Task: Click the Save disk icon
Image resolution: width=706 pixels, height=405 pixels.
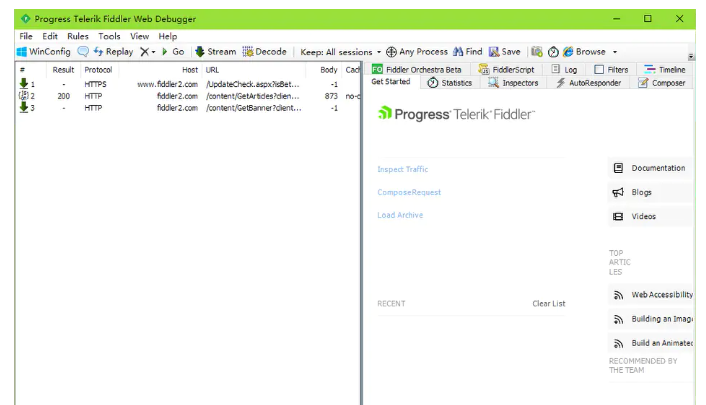Action: coord(494,52)
